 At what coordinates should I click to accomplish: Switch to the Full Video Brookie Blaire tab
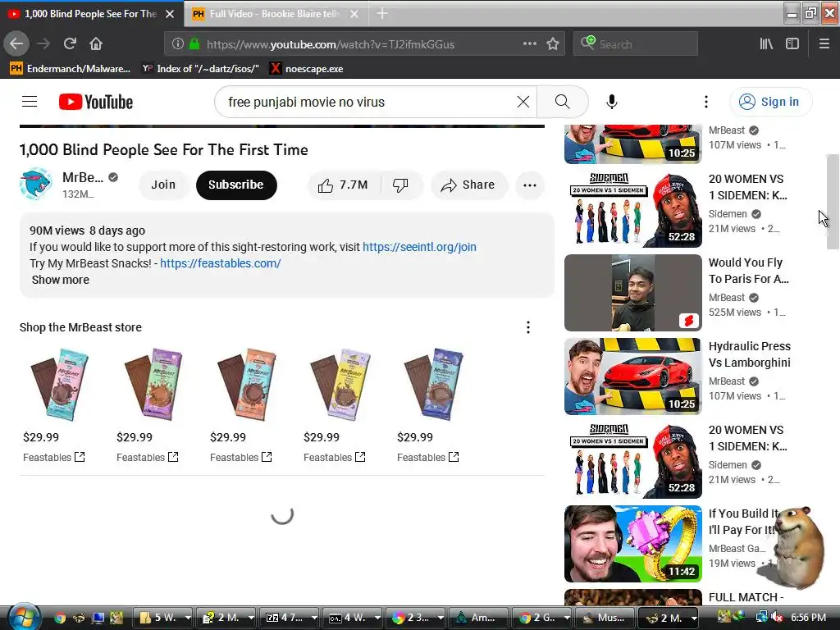(274, 14)
